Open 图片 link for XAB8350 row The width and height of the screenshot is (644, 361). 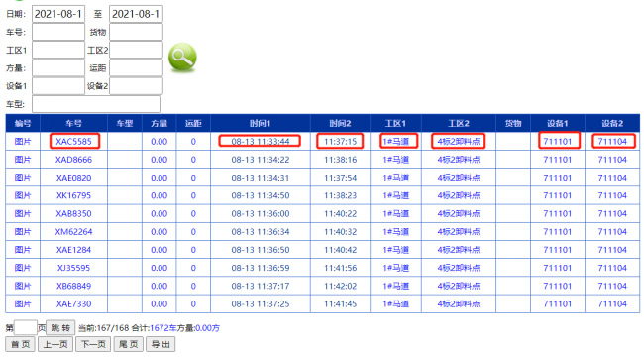[23, 214]
